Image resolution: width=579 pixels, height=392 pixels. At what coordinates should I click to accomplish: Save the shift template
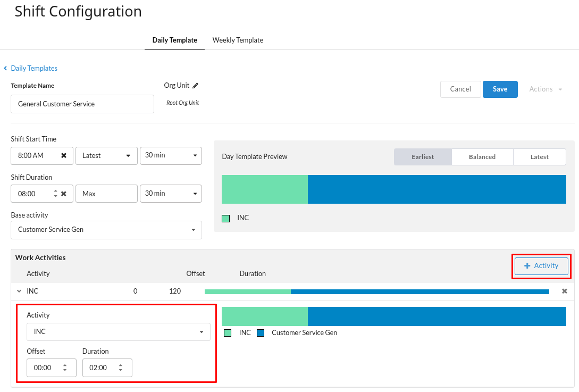(500, 89)
